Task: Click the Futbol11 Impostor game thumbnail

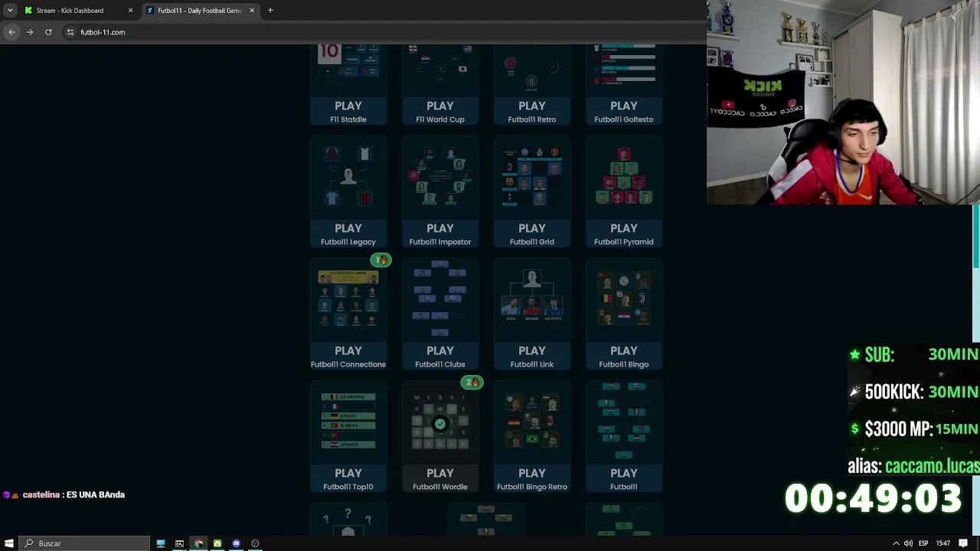Action: 440,178
